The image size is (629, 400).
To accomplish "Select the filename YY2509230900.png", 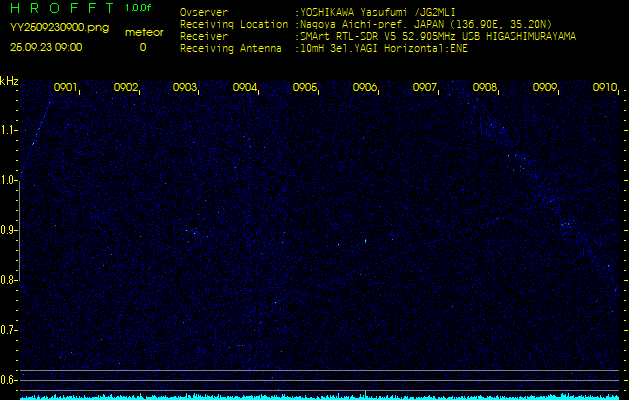I will pos(59,28).
